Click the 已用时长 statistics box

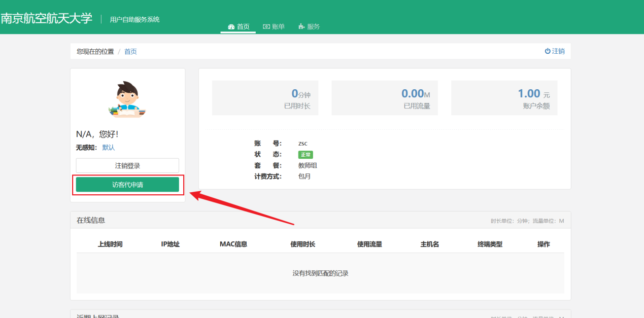pos(265,98)
